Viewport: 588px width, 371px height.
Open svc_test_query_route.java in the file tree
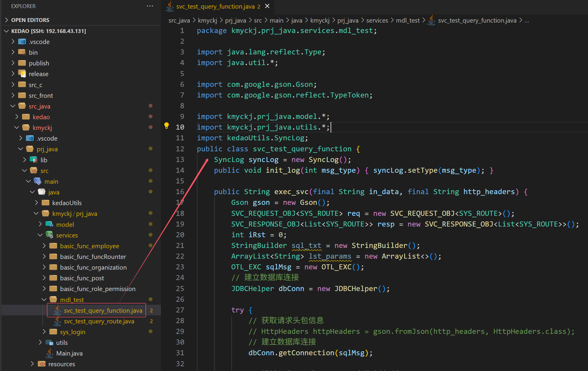(x=99, y=321)
